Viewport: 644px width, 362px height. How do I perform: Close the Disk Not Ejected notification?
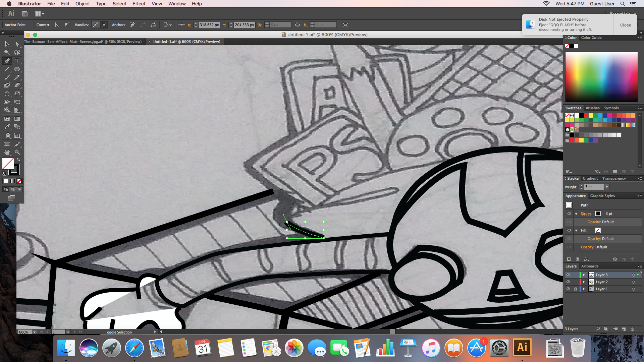click(625, 25)
